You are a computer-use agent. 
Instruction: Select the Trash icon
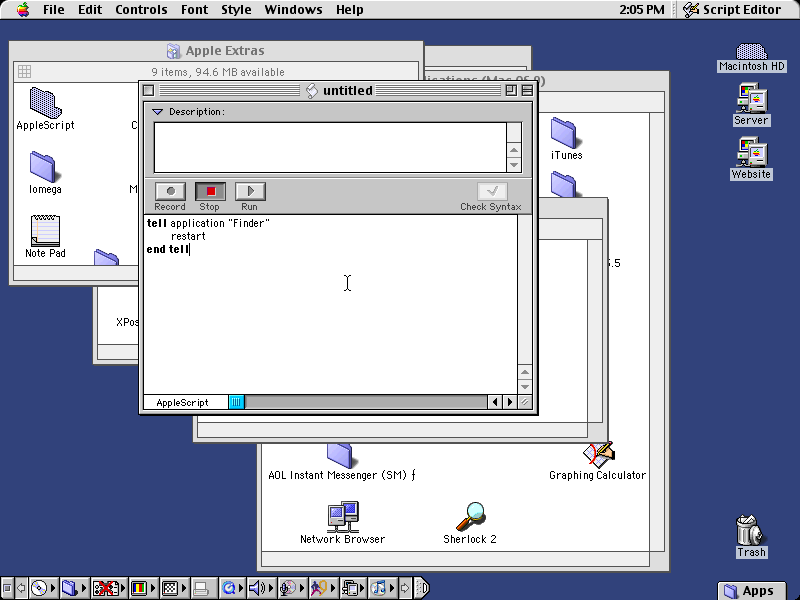(x=751, y=536)
